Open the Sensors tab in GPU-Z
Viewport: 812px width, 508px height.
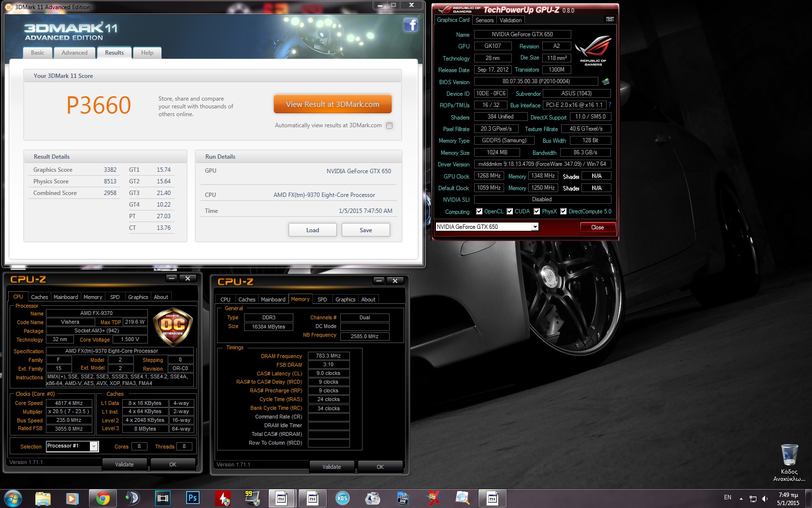(x=484, y=20)
